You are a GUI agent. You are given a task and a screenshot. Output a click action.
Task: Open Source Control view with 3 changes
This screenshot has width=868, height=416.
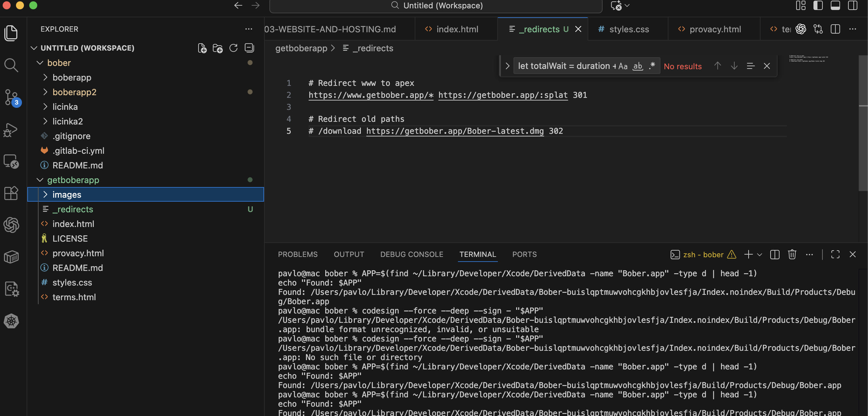(x=11, y=98)
